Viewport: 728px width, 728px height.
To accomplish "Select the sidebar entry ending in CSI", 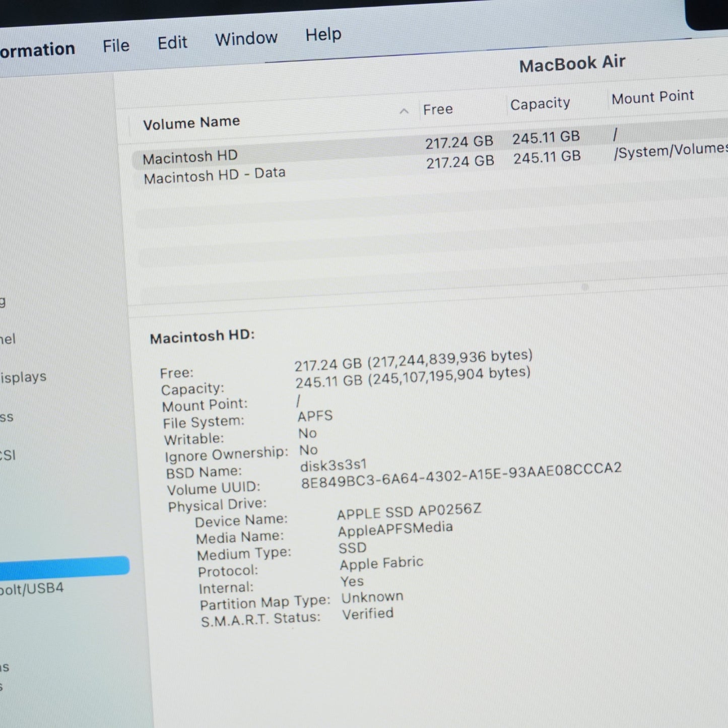I will click(x=8, y=455).
